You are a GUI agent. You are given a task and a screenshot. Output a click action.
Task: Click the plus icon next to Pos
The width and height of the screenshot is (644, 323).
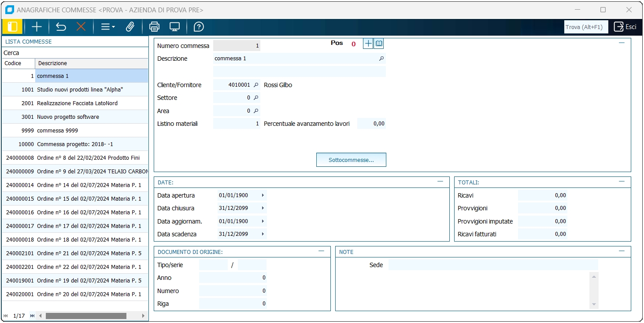point(368,44)
